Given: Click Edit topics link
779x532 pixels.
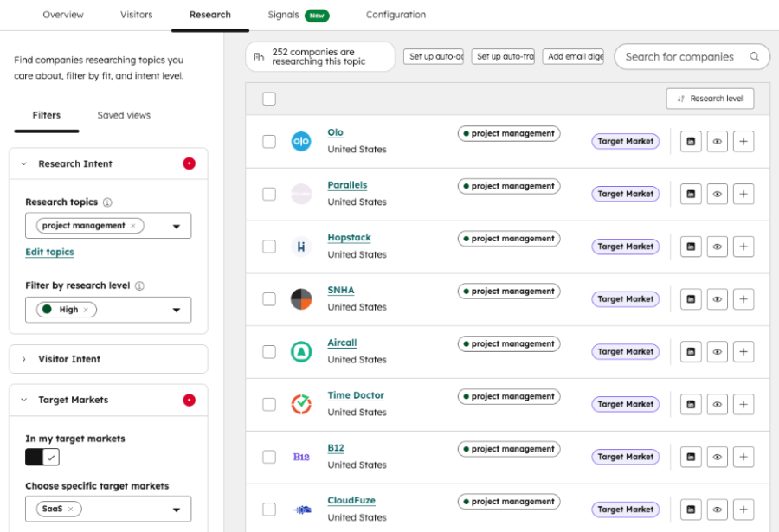Looking at the screenshot, I should click(x=49, y=252).
